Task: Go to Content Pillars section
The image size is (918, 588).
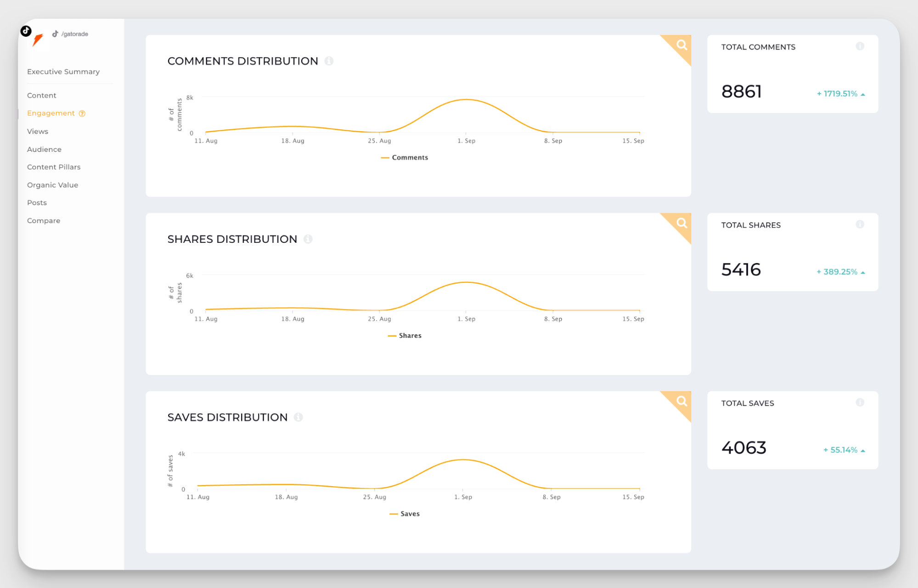Action: 54,167
